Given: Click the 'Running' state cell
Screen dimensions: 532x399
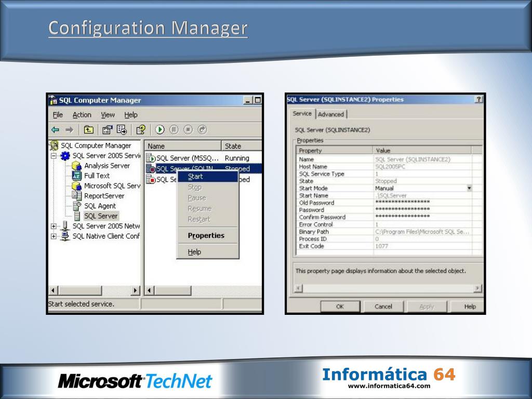Looking at the screenshot, I should (x=237, y=158).
